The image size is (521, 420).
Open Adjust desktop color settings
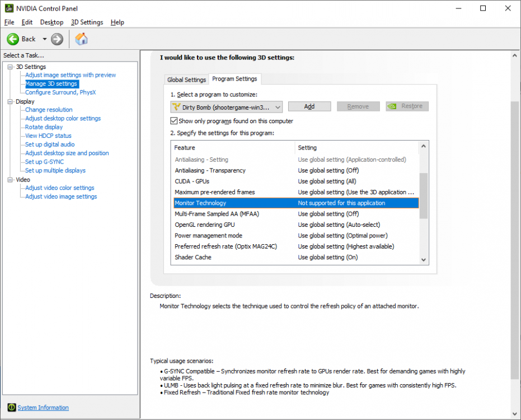[x=63, y=118]
